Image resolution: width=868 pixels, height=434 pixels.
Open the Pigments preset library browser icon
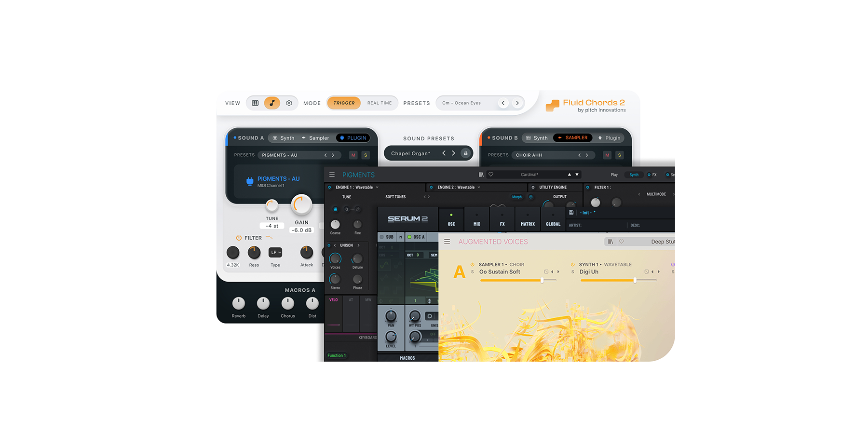click(x=481, y=175)
